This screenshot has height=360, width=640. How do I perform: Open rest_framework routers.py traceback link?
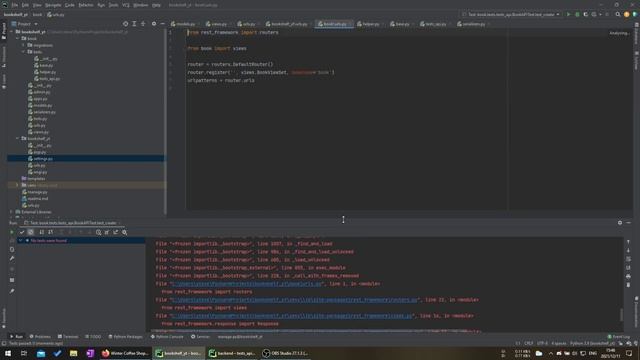coord(295,300)
